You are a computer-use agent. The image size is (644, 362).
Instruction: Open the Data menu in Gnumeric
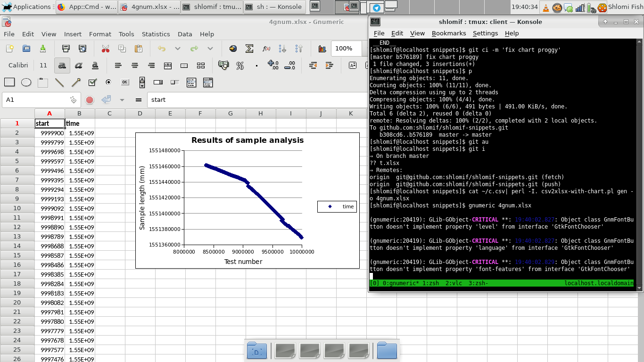pos(185,34)
